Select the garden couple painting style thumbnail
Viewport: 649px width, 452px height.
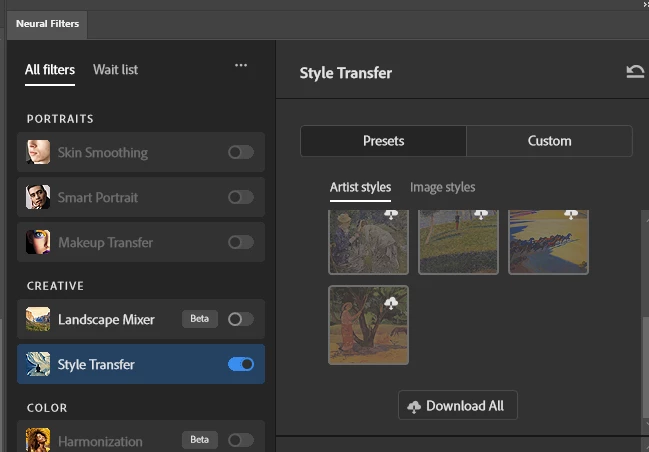coord(368,242)
